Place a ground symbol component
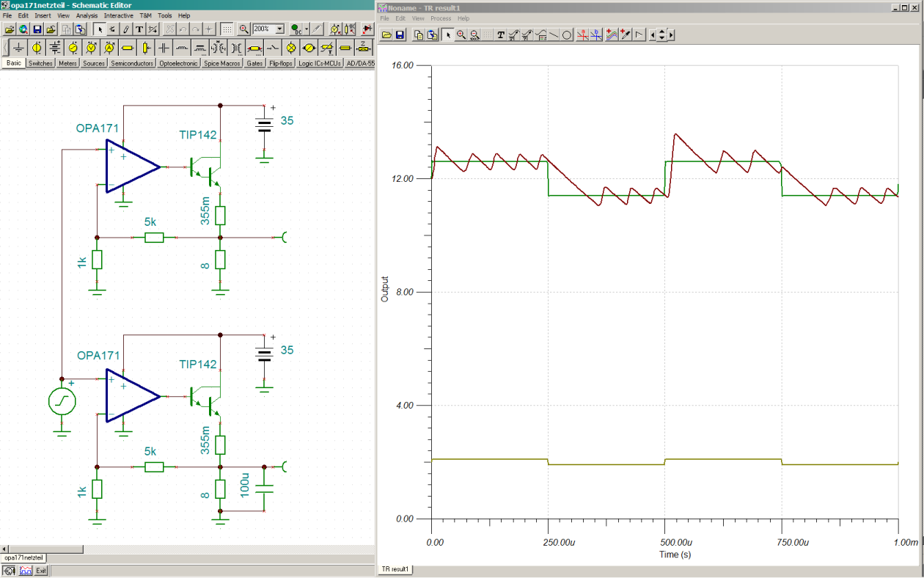Viewport: 924px width, 578px height. click(19, 48)
